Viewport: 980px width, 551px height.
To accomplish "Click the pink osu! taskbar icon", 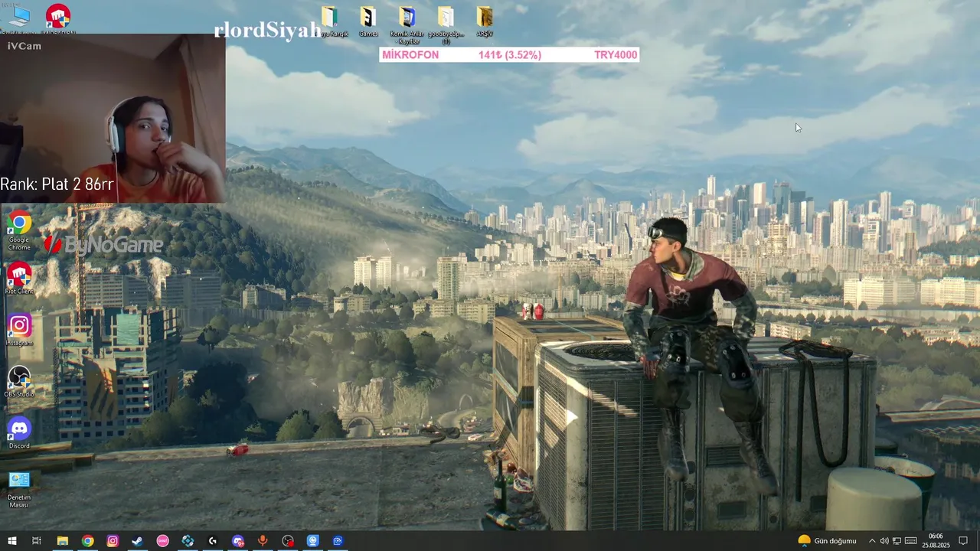I will (162, 541).
